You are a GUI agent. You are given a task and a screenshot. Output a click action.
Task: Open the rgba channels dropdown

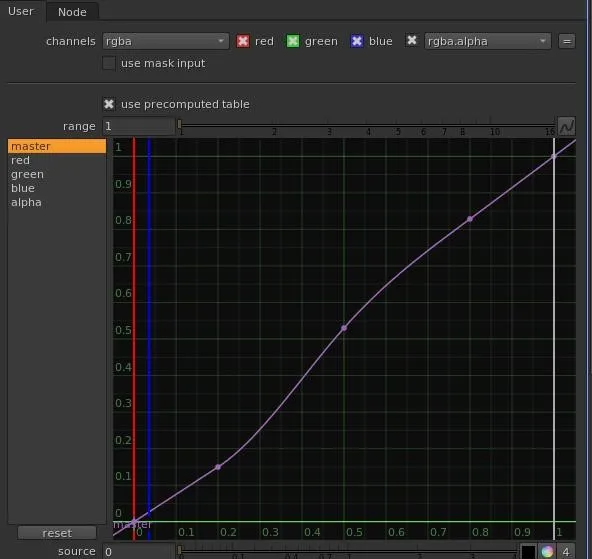pos(165,41)
